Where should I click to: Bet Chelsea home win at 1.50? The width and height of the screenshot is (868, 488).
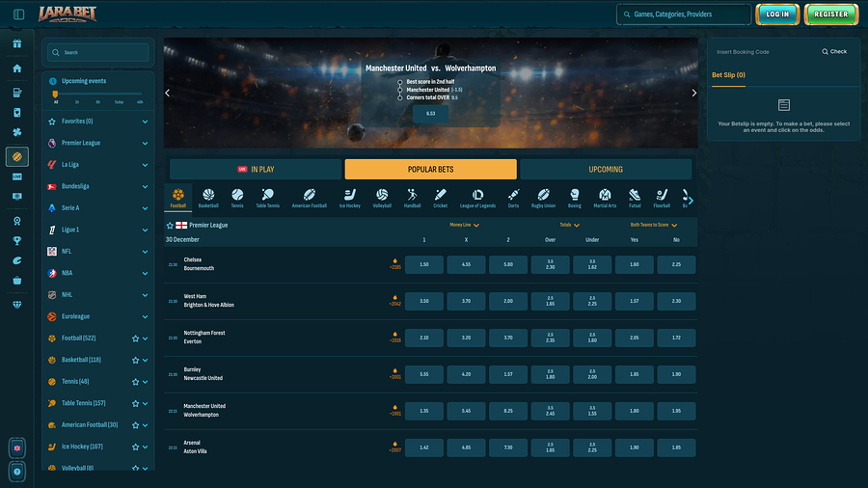pos(424,264)
